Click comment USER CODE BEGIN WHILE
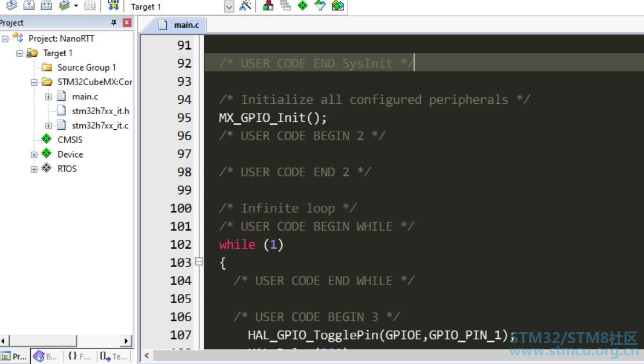644x364 pixels. [317, 227]
